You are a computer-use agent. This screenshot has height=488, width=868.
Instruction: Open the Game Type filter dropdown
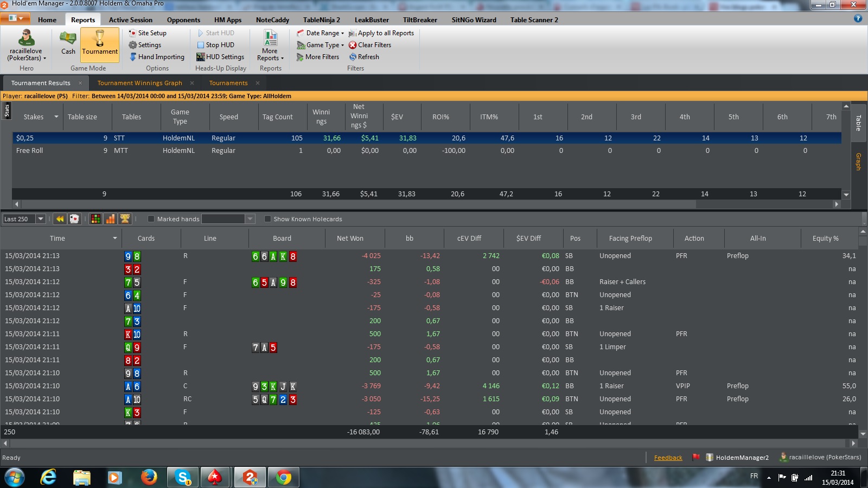point(320,45)
